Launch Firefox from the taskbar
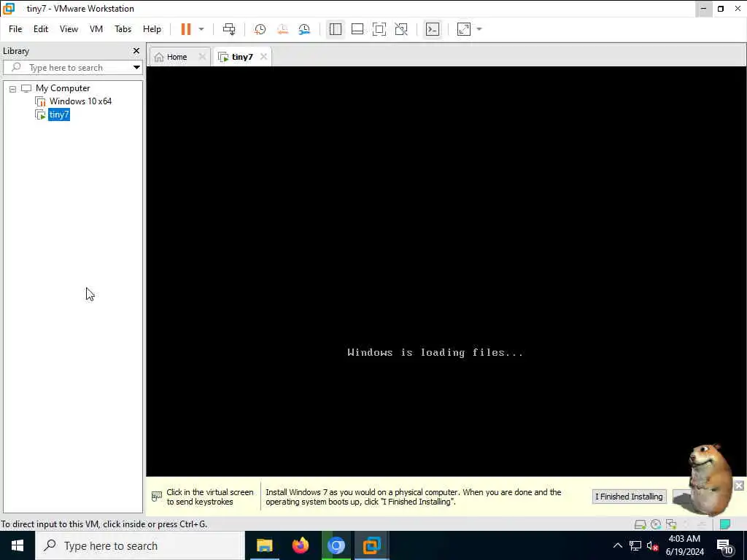 (x=300, y=545)
